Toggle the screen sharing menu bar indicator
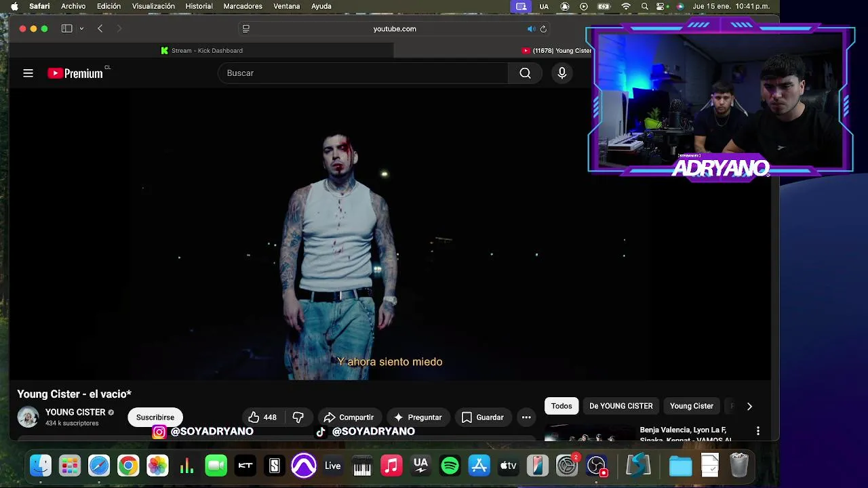 click(x=521, y=6)
